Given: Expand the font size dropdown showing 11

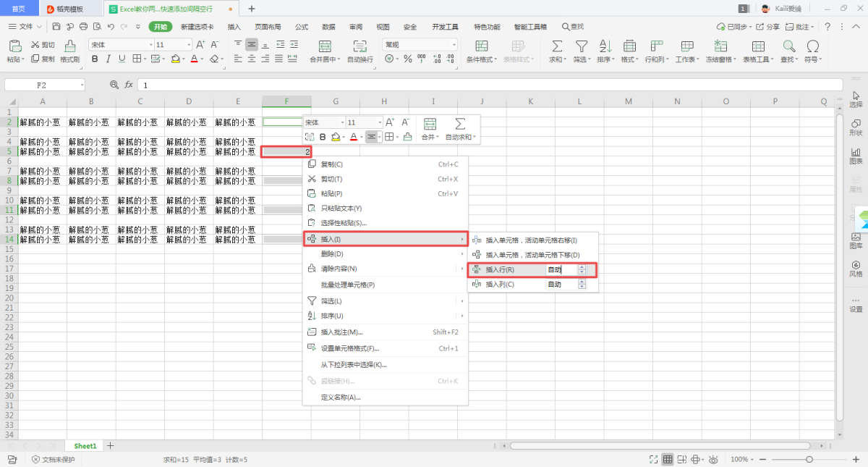Looking at the screenshot, I should click(189, 44).
